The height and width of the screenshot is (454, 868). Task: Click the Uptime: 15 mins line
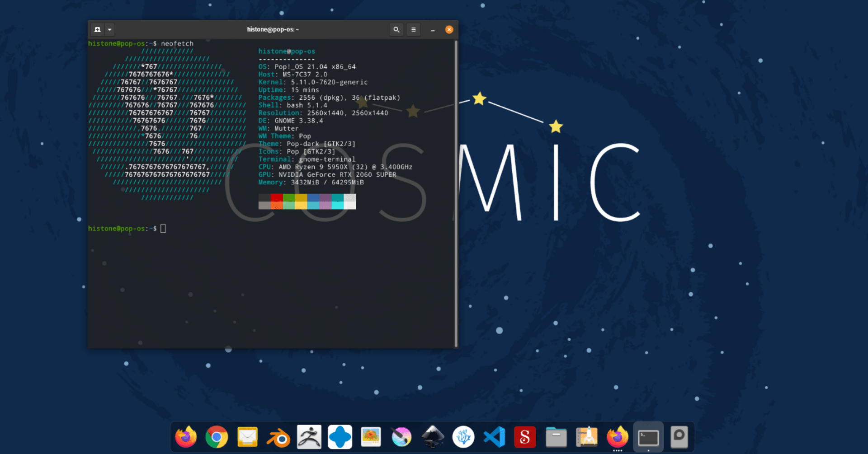(288, 90)
